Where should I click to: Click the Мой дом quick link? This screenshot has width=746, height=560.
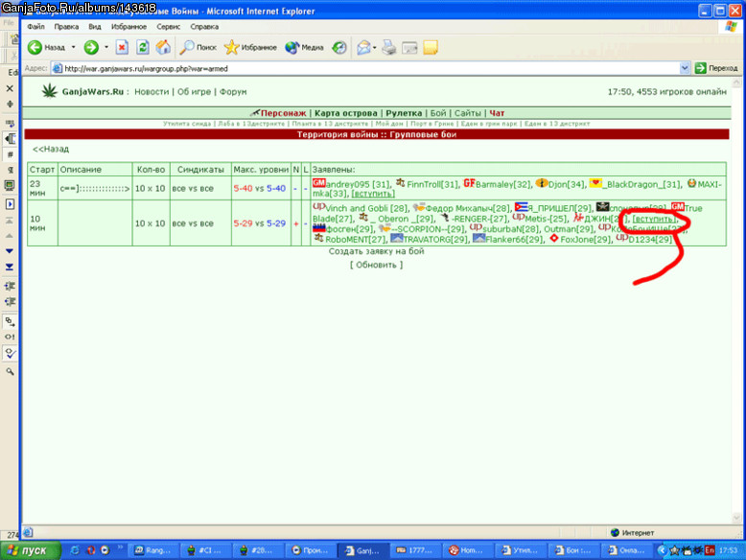(x=389, y=124)
